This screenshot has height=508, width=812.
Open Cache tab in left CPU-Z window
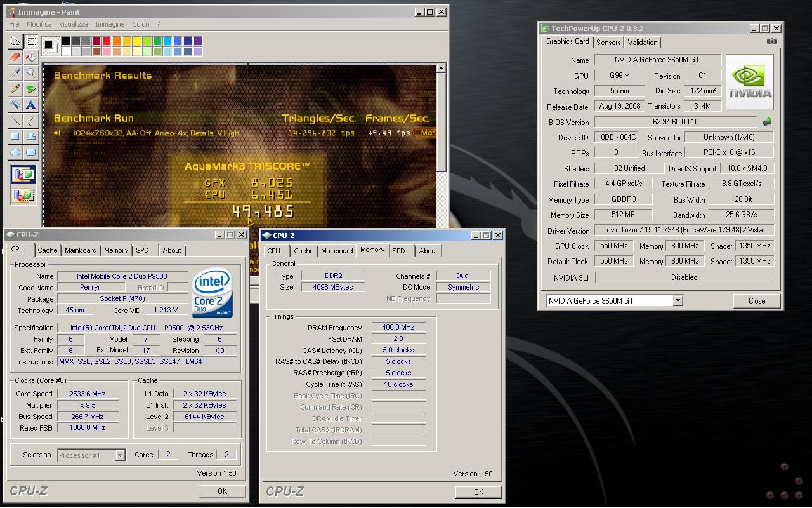point(48,250)
